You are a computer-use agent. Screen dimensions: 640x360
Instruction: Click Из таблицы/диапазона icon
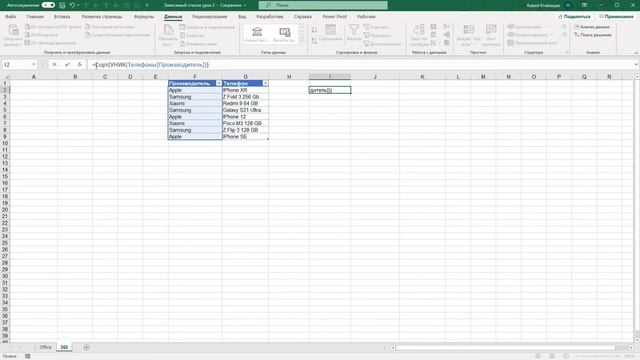click(27, 42)
